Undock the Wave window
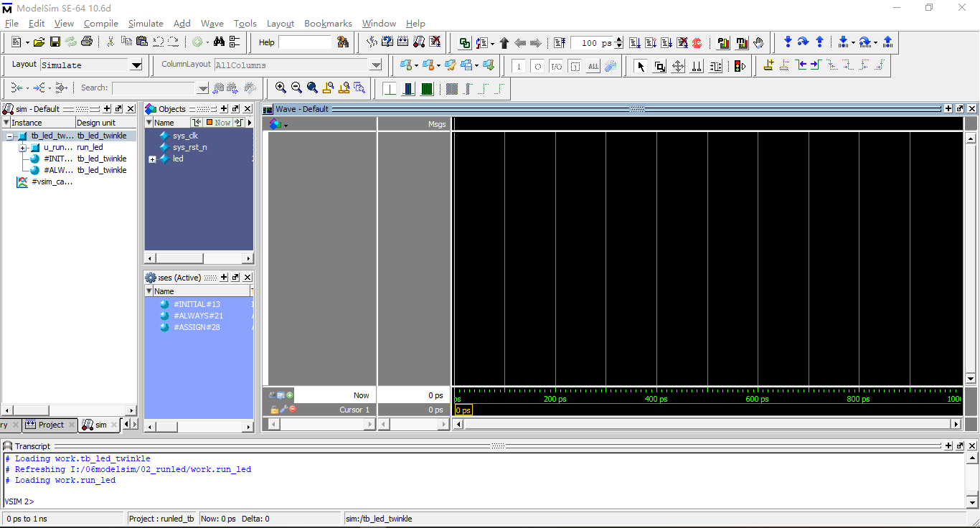The width and height of the screenshot is (980, 528). click(x=960, y=109)
